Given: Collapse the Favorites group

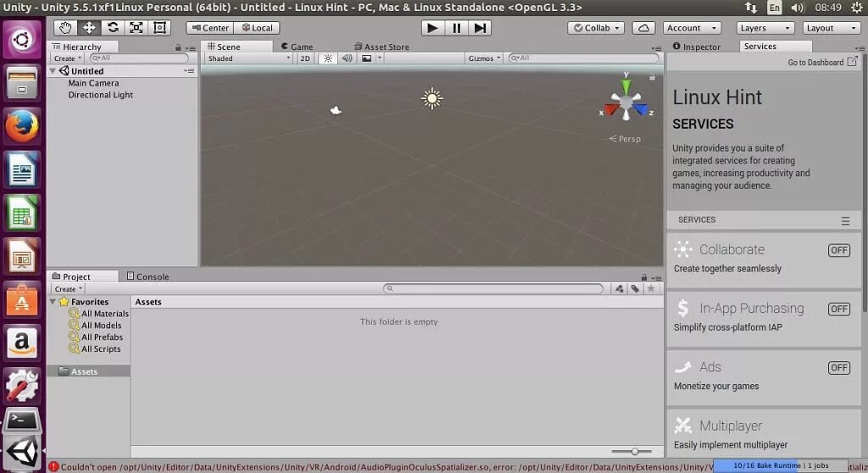Looking at the screenshot, I should [53, 302].
